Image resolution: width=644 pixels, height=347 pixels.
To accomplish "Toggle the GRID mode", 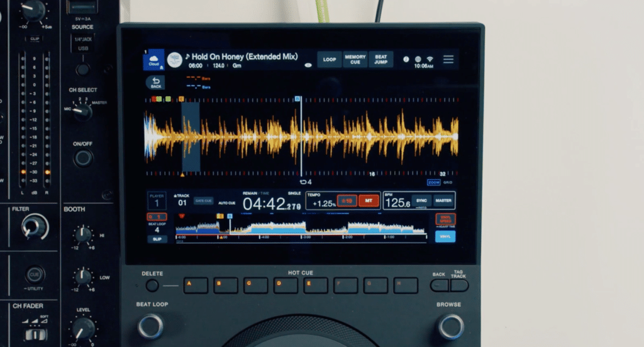I will click(x=448, y=182).
